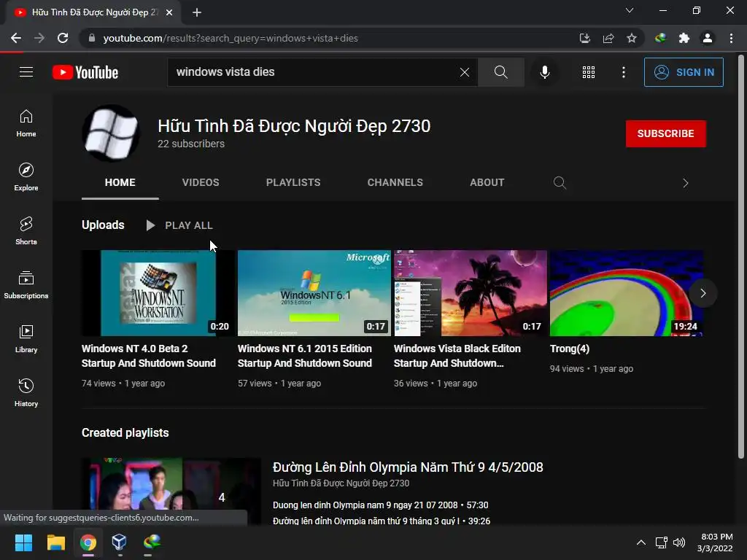Click the WindowsNT 6.1 thumbnail
The height and width of the screenshot is (560, 747).
314,293
